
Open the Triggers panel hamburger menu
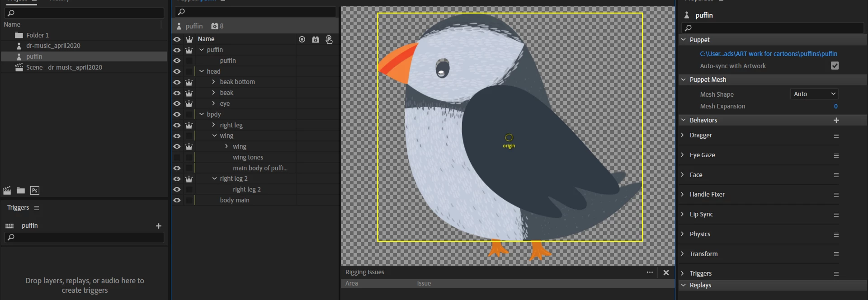point(37,208)
